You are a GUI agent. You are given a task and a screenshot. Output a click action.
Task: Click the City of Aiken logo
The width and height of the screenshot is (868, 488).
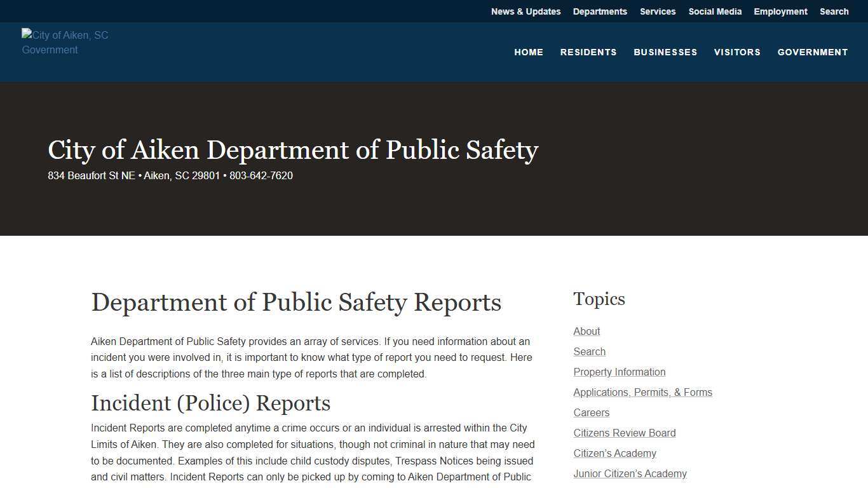pyautogui.click(x=64, y=42)
